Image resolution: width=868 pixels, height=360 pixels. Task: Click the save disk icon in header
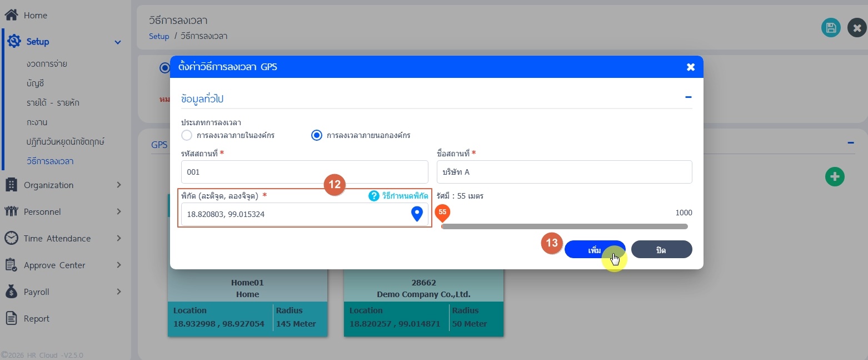[x=831, y=28]
